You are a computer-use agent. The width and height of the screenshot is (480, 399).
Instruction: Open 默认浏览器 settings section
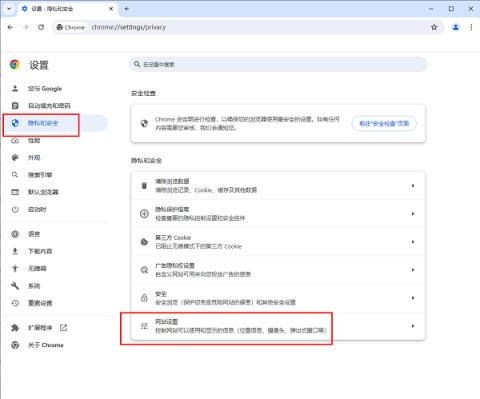click(x=55, y=192)
